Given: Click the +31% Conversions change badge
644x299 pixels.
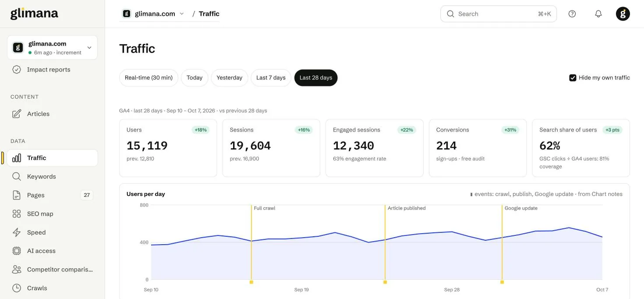Looking at the screenshot, I should [510, 130].
